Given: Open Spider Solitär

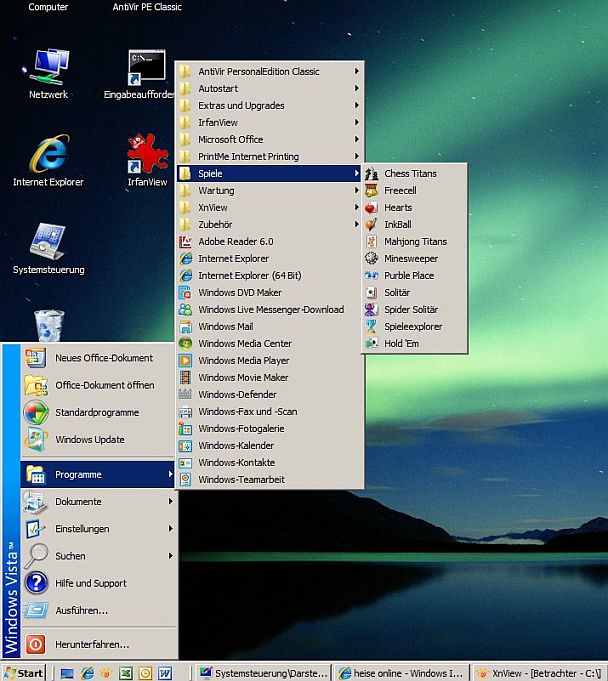Looking at the screenshot, I should [414, 309].
